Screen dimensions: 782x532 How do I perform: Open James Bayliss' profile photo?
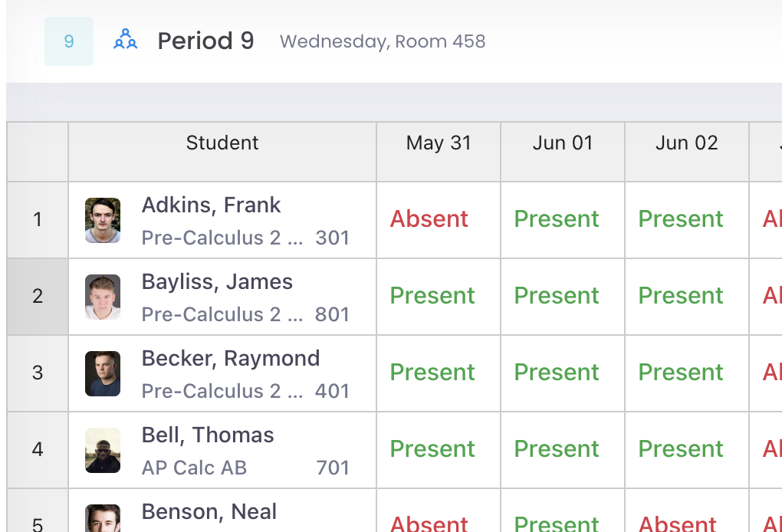pos(103,297)
